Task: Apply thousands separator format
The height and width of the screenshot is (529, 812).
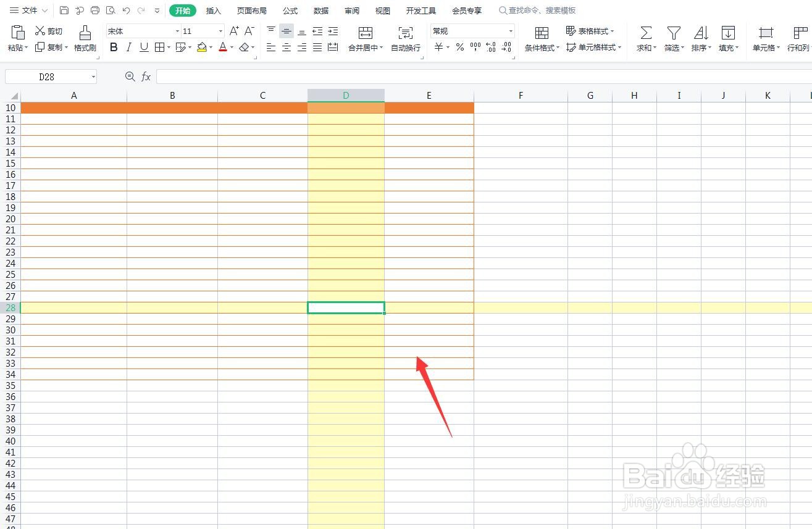Action: (x=475, y=48)
